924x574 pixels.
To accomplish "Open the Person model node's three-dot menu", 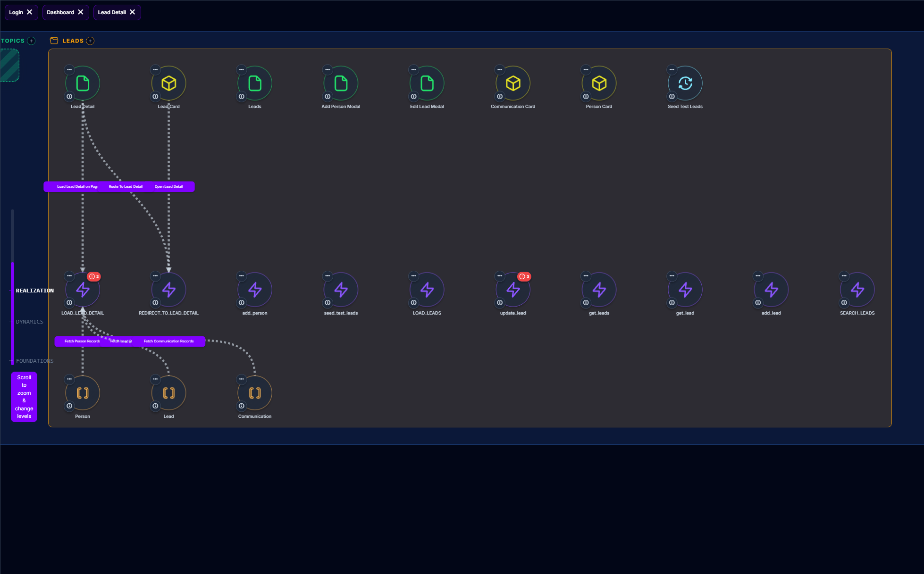I will click(69, 379).
